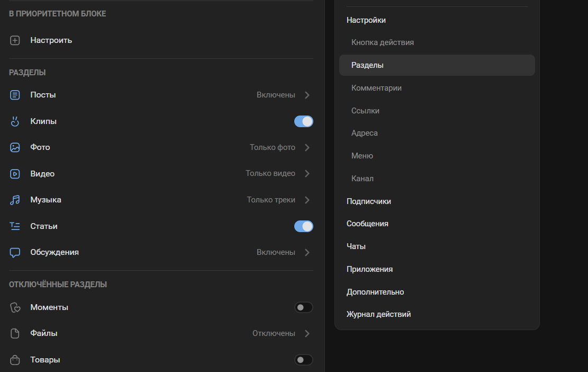Click Товары section label

click(45, 360)
